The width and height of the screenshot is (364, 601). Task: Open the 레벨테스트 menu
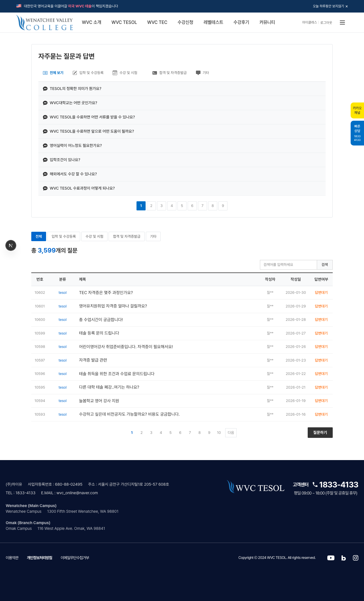point(213,22)
